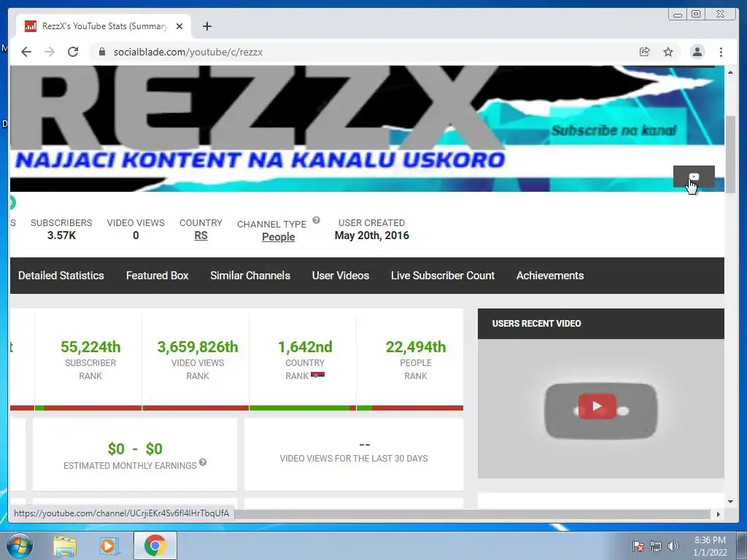Image resolution: width=747 pixels, height=560 pixels.
Task: Select Live Subscriber Count tab
Action: (443, 275)
